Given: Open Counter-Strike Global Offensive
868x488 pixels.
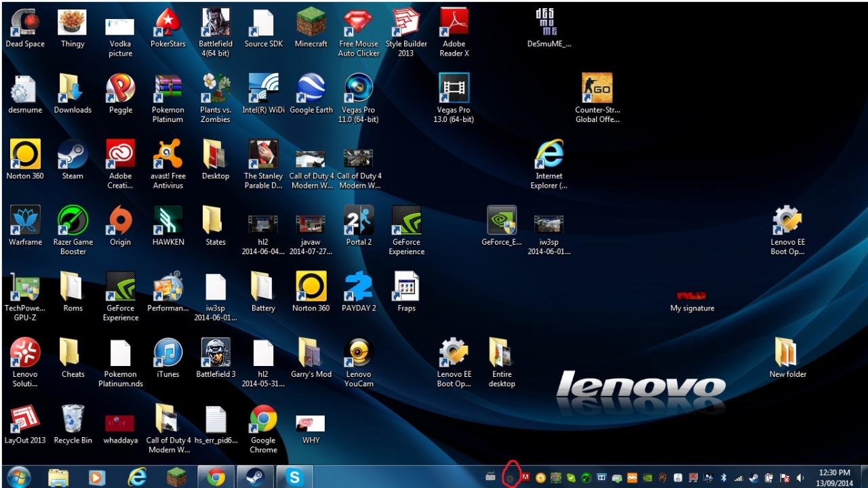Looking at the screenshot, I should point(597,88).
